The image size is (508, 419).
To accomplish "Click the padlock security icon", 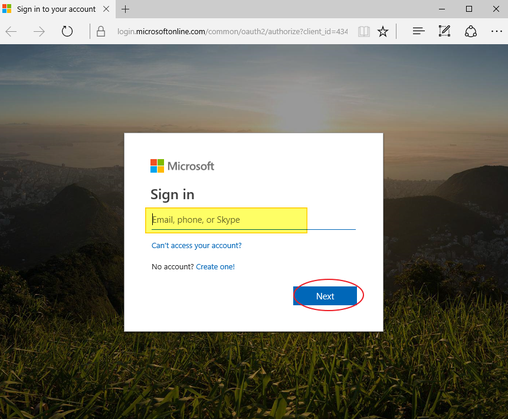I will [101, 32].
